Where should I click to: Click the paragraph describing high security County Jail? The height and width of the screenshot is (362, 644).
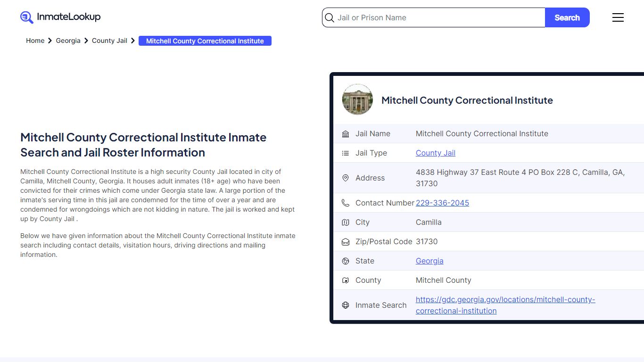pyautogui.click(x=158, y=195)
